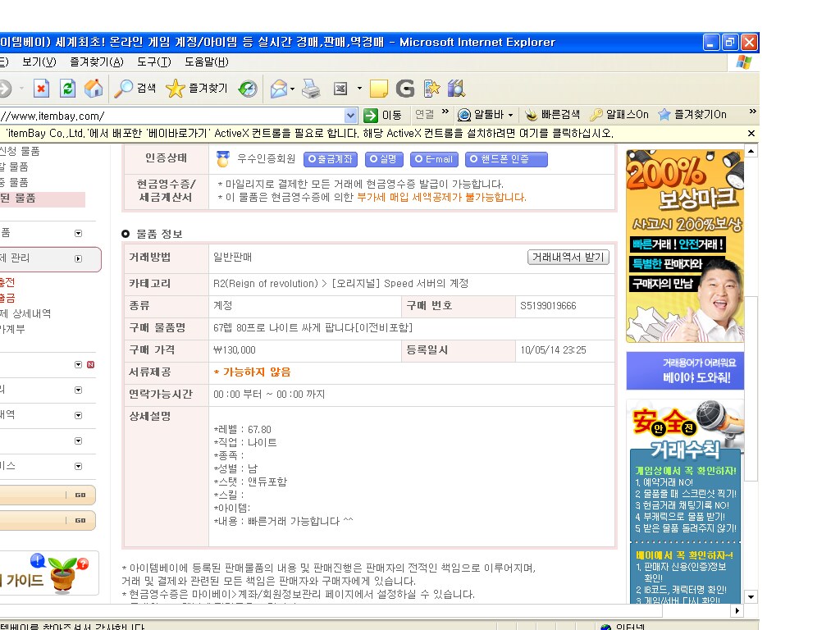Expand the 알툴바 dropdown menu
Screen dimensions: 840x630
click(x=510, y=116)
